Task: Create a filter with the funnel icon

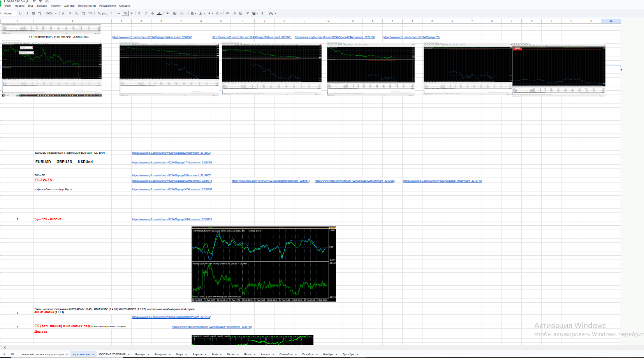Action: [248, 13]
